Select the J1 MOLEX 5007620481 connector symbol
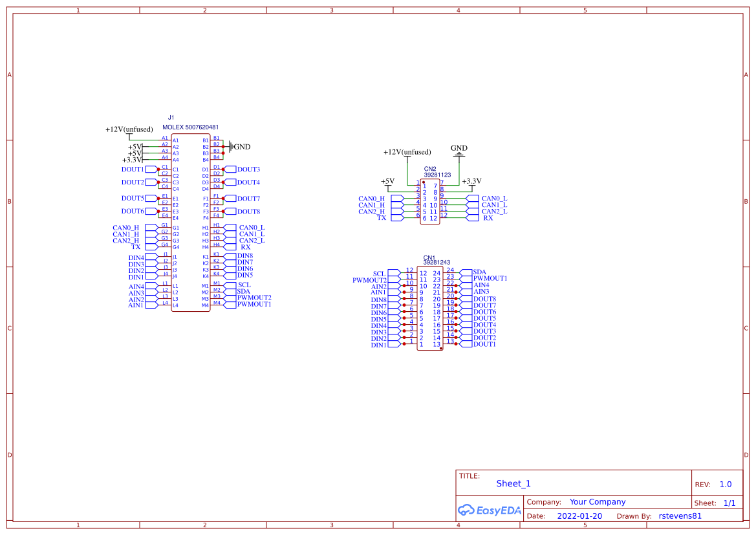Viewport: 756px width, 535px height. tap(191, 220)
